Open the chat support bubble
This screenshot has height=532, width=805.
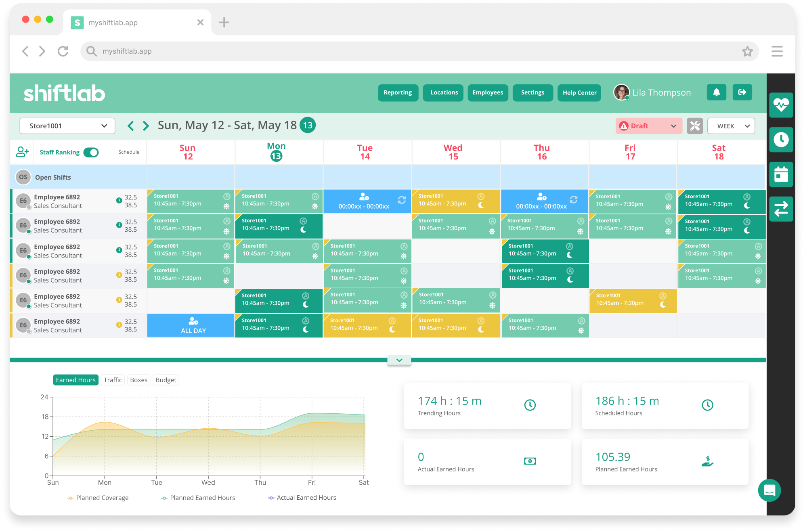click(769, 490)
